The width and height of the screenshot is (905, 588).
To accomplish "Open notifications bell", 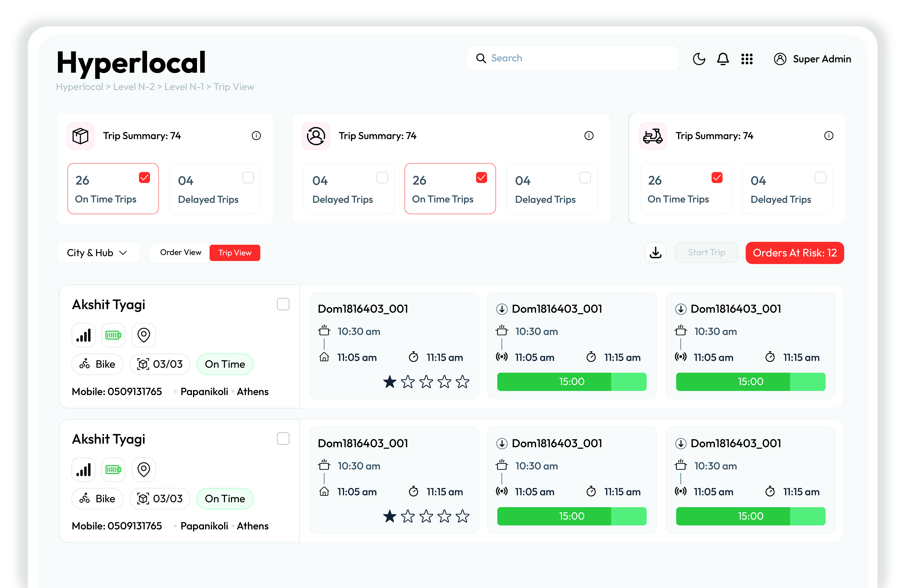I will click(x=722, y=59).
